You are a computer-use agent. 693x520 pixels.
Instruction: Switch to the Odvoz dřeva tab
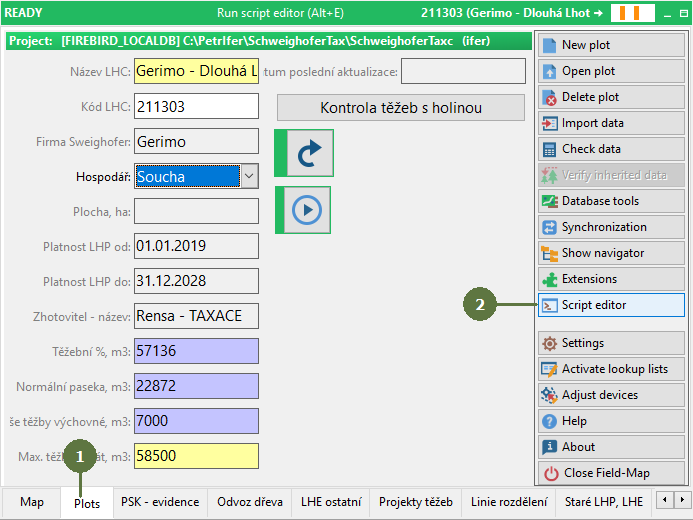[250, 502]
